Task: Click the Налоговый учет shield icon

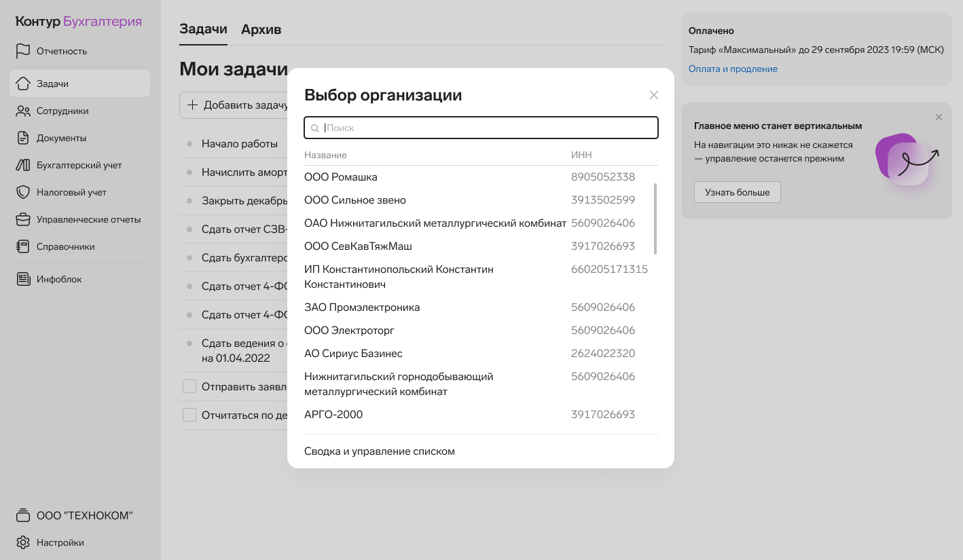Action: click(x=23, y=192)
